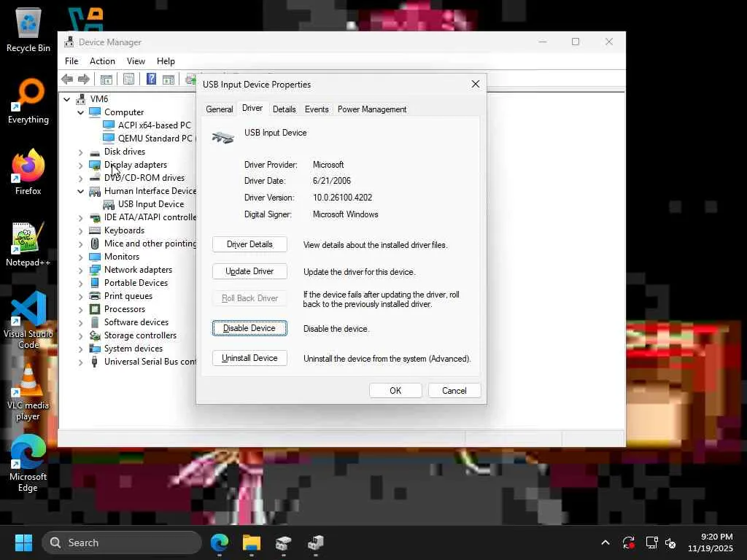This screenshot has height=560, width=747.
Task: Select the Processors category icon
Action: point(95,309)
